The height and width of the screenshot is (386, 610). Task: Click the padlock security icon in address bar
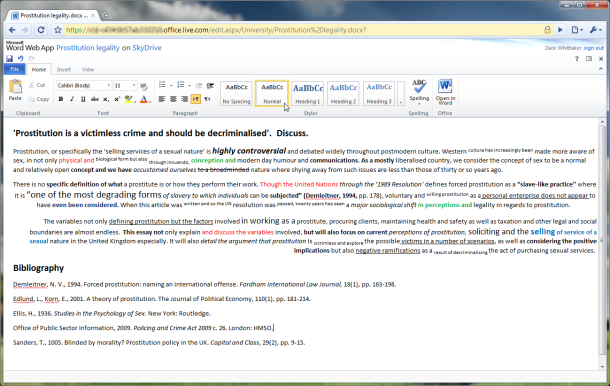tap(547, 30)
